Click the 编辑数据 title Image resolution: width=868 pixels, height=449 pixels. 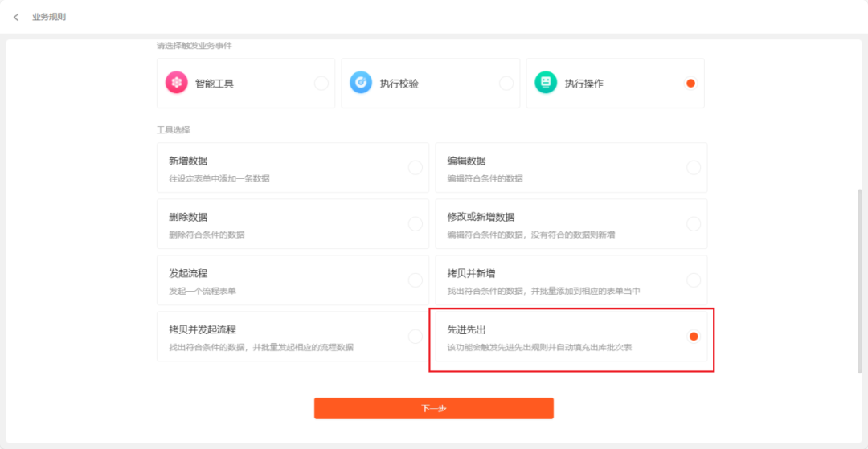click(x=467, y=161)
